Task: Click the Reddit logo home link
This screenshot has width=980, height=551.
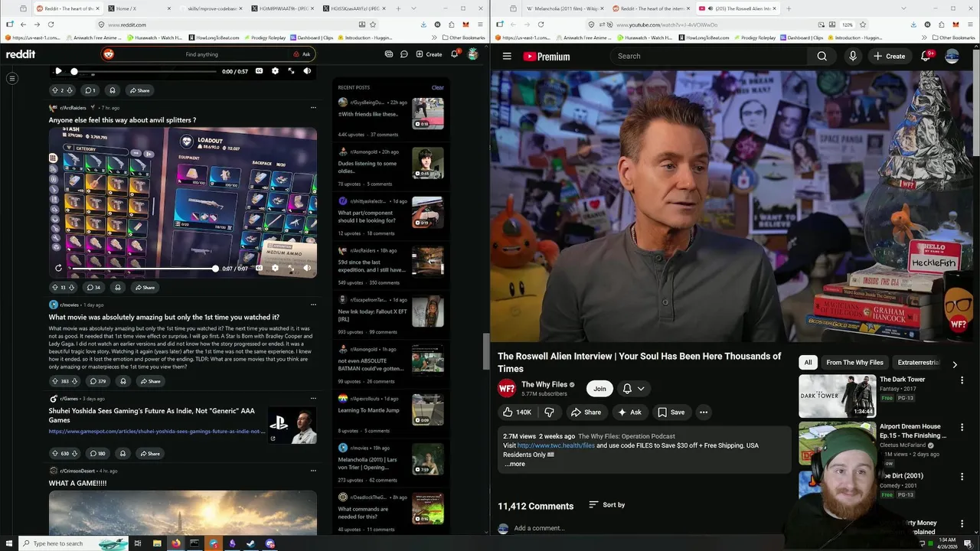Action: coord(21,54)
